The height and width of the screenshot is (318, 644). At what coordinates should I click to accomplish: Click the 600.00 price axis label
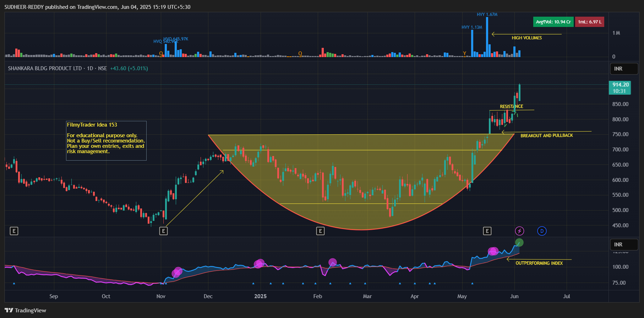pyautogui.click(x=620, y=180)
